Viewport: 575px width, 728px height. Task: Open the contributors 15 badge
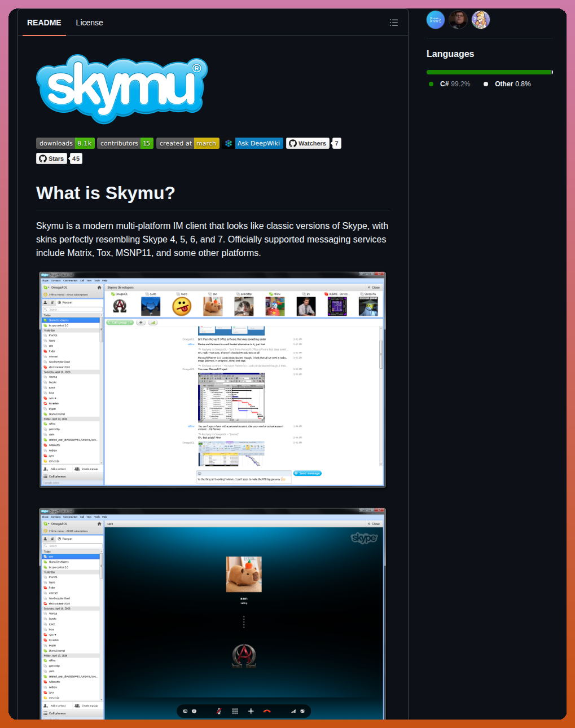[x=125, y=143]
